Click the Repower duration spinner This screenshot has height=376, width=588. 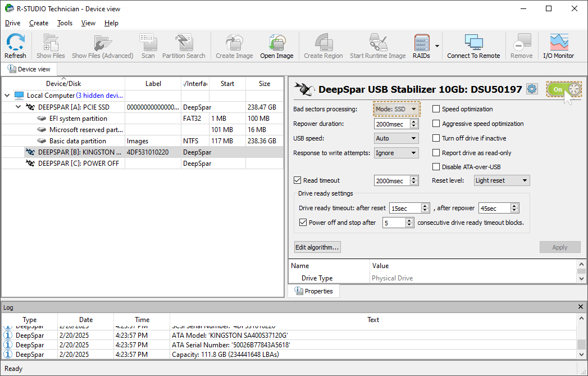coord(414,124)
